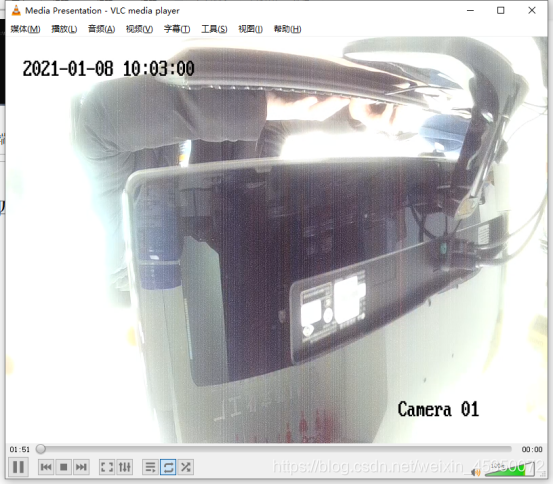The width and height of the screenshot is (554, 485).
Task: Pause playback with the pause button
Action: (18, 467)
